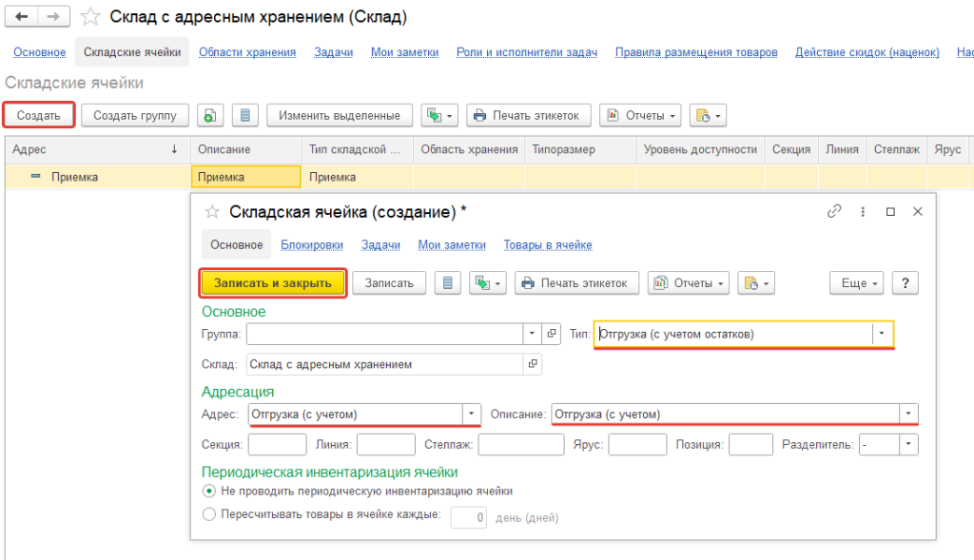Open the Разделитель dropdown
Image resolution: width=974 pixels, height=560 pixels.
[909, 445]
